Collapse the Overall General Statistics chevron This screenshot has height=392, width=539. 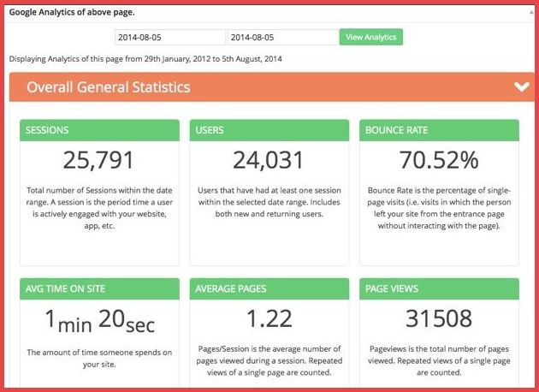tap(519, 86)
